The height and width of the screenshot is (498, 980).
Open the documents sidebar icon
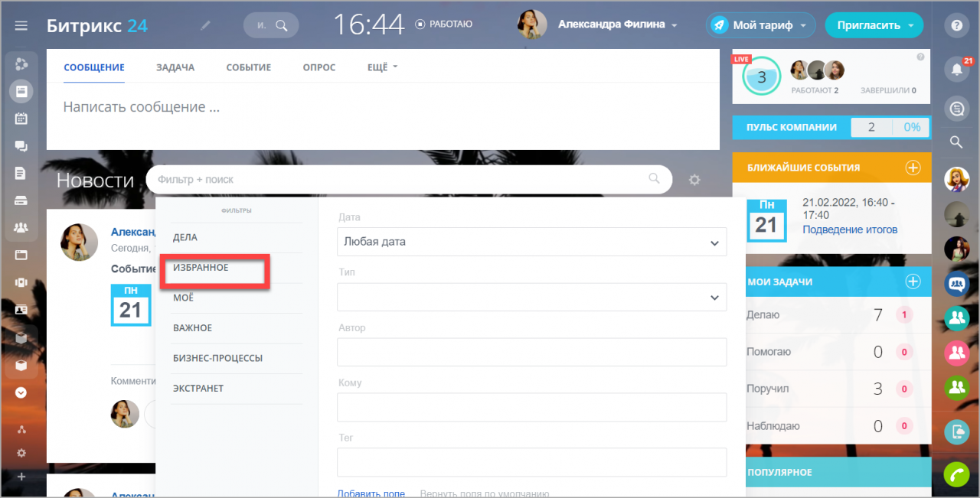click(21, 174)
